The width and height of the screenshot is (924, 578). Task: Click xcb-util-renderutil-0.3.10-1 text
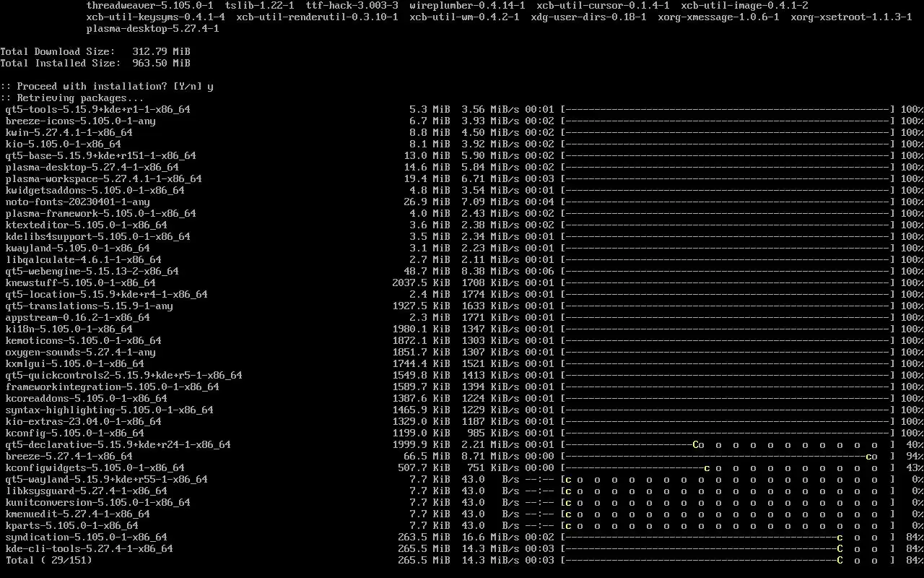pos(318,17)
